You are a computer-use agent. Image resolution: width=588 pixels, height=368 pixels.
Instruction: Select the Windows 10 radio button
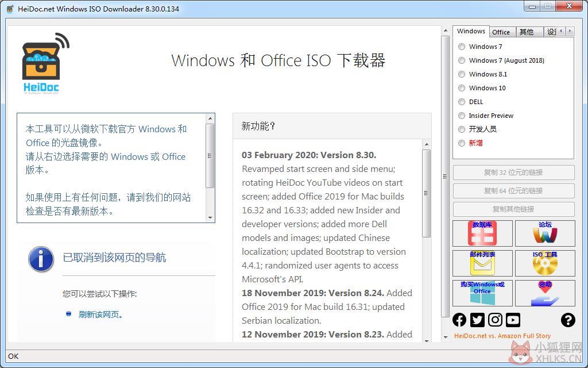click(x=462, y=88)
